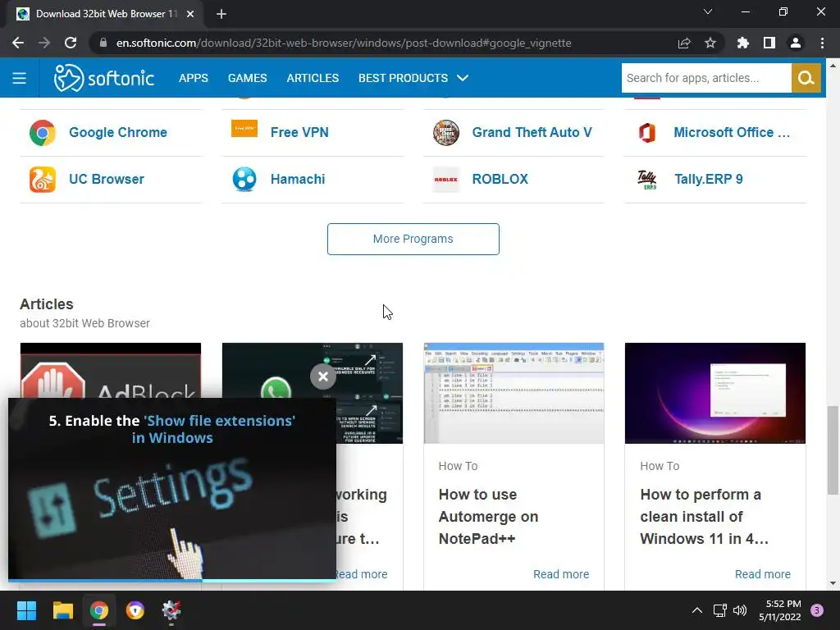This screenshot has width=840, height=630.
Task: Open the GAMES menu
Action: pyautogui.click(x=248, y=78)
